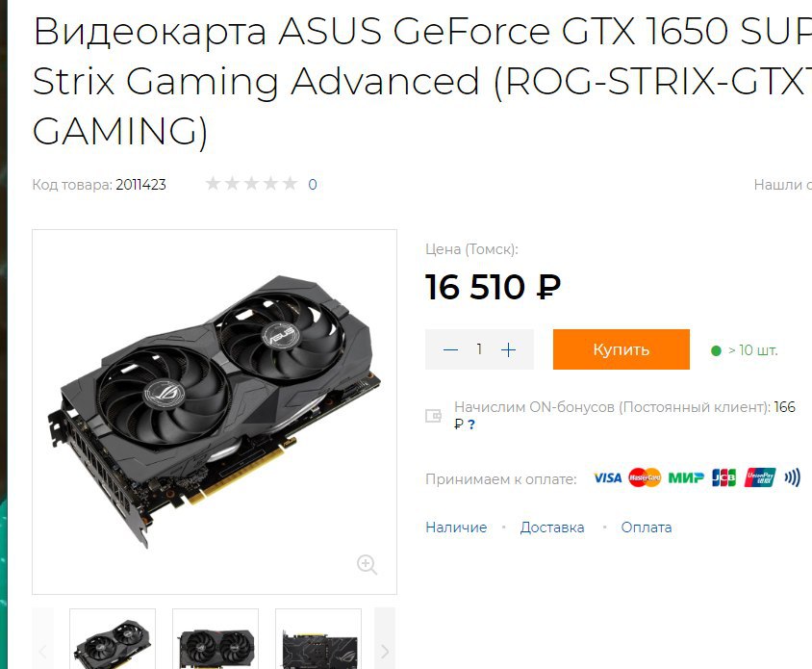
Task: Open the Доставка link
Action: 552,527
